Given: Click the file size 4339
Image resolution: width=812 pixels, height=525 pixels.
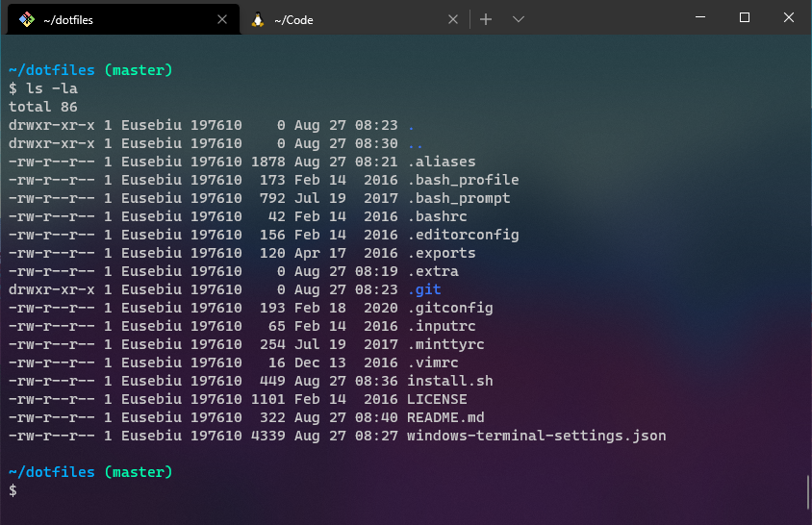Looking at the screenshot, I should pos(268,436).
